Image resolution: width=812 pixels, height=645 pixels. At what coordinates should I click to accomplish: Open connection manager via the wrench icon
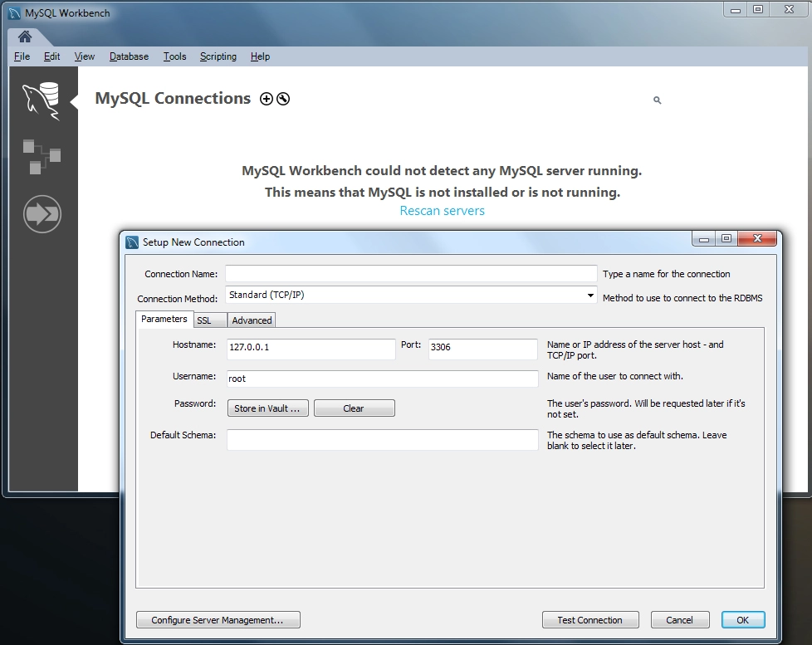point(282,98)
